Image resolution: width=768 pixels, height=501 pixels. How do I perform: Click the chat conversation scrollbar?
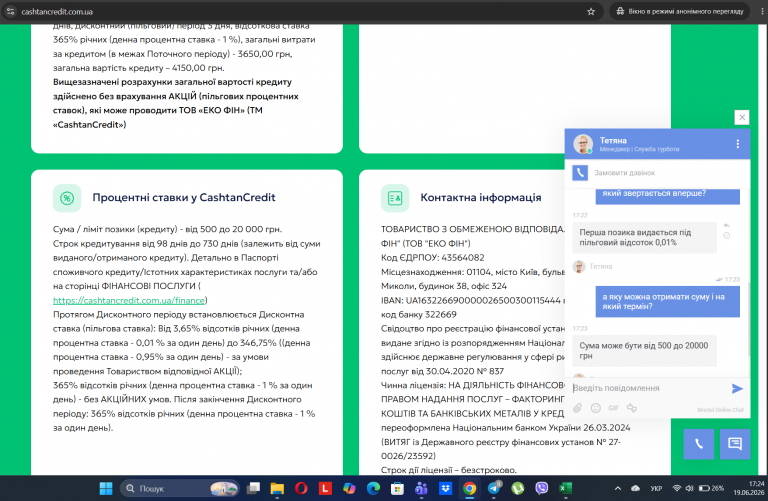pos(748,321)
